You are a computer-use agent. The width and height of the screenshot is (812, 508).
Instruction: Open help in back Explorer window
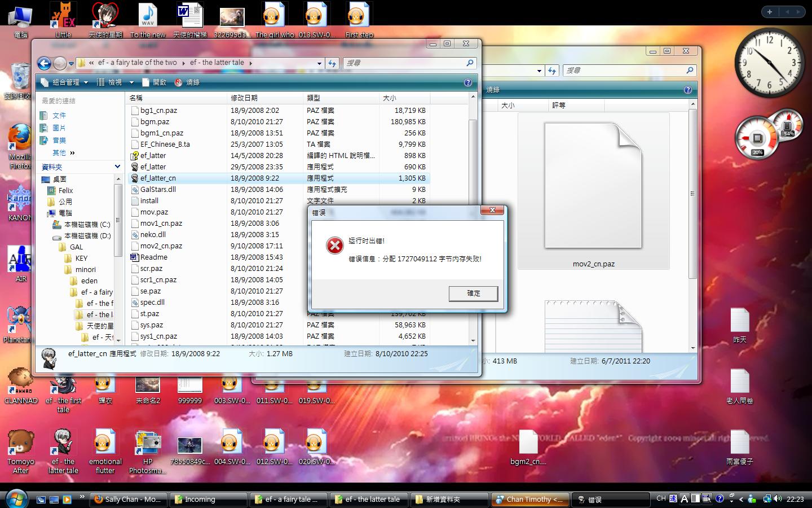pyautogui.click(x=687, y=90)
